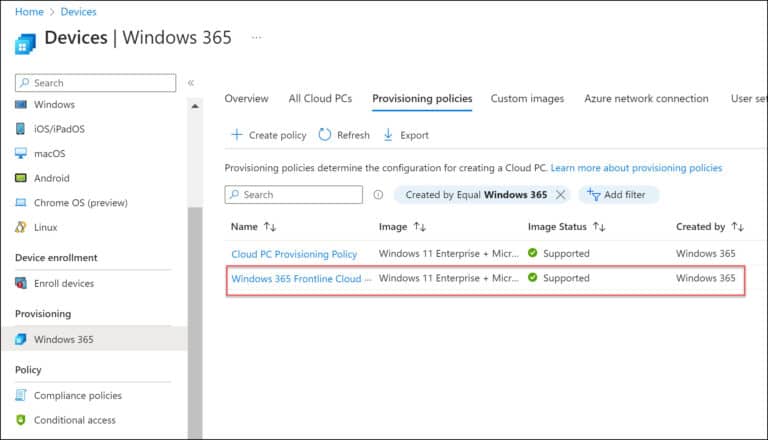
Task: Select Linux in the sidebar
Action: (46, 227)
